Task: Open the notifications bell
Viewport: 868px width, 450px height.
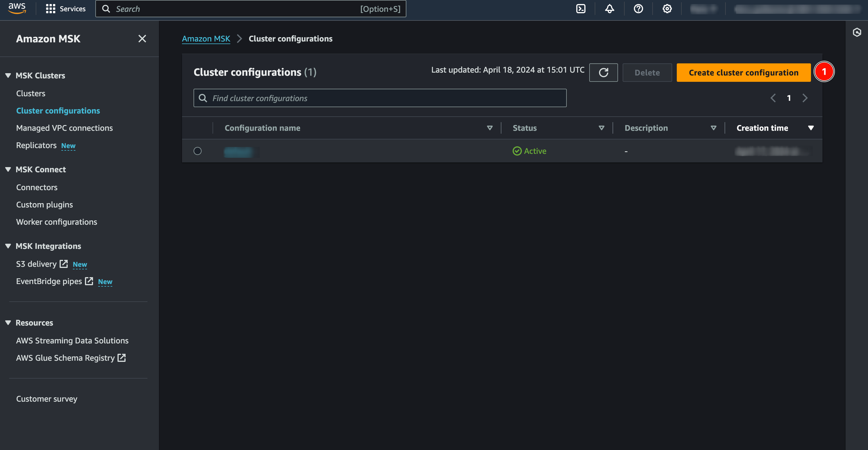Action: click(609, 9)
